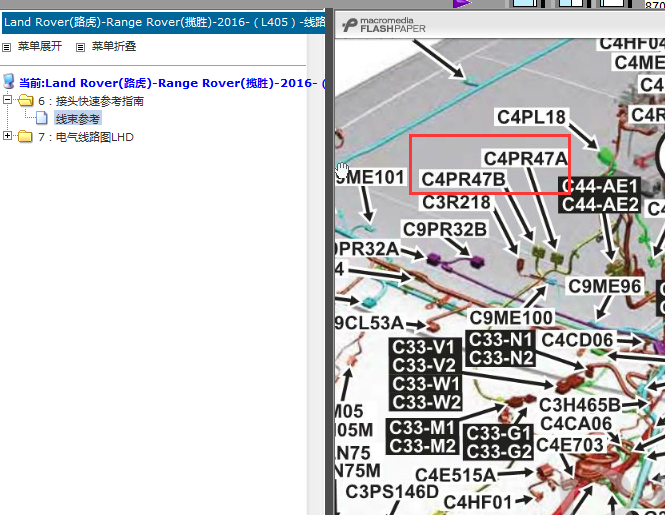
Task: Click the C33-W2 label
Action: point(425,402)
